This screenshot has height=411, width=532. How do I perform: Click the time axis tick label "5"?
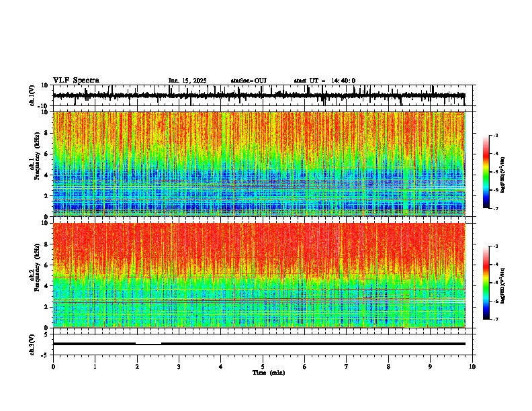[x=263, y=367]
